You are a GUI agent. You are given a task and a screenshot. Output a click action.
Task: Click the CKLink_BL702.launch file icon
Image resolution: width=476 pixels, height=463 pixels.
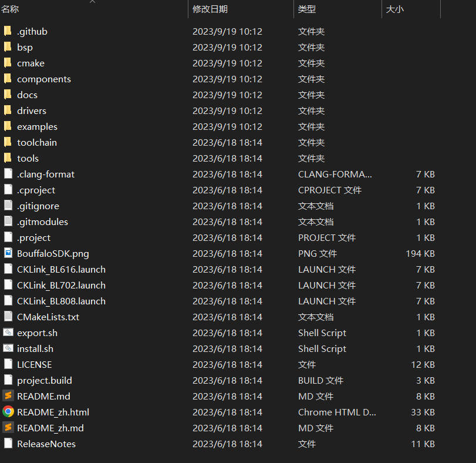pyautogui.click(x=8, y=284)
